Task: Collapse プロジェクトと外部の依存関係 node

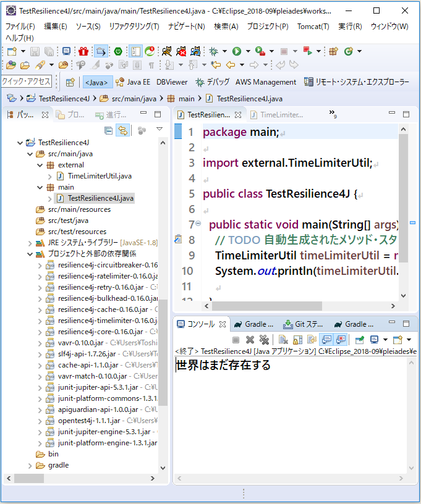Action: pyautogui.click(x=30, y=254)
